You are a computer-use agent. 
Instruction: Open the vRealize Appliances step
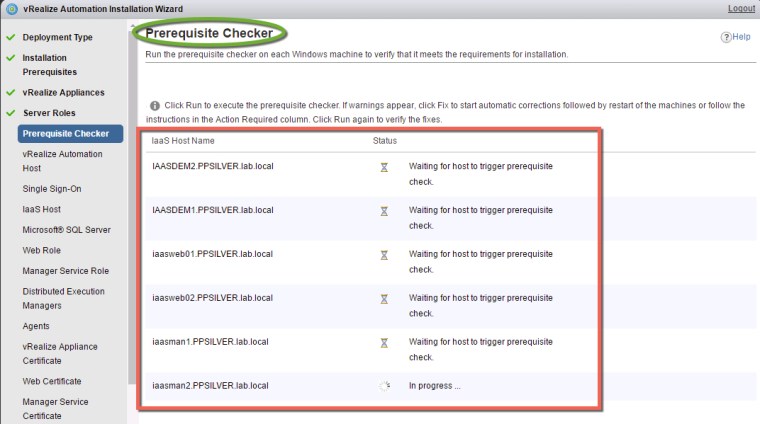pyautogui.click(x=63, y=93)
